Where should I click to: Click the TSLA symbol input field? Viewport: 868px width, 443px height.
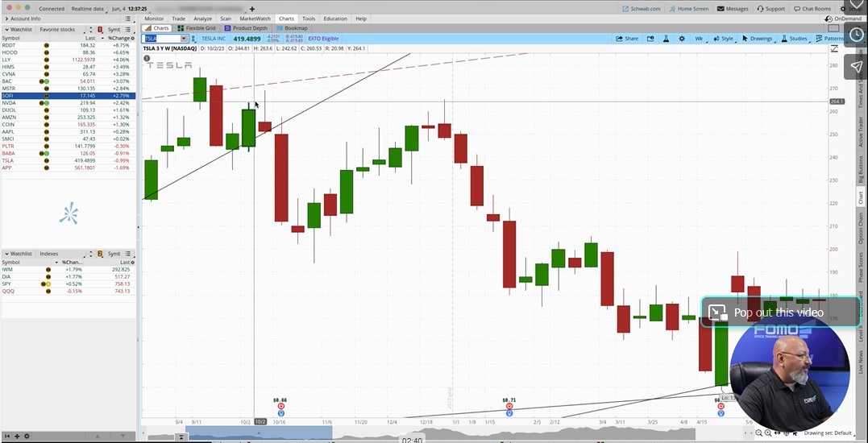[161, 39]
